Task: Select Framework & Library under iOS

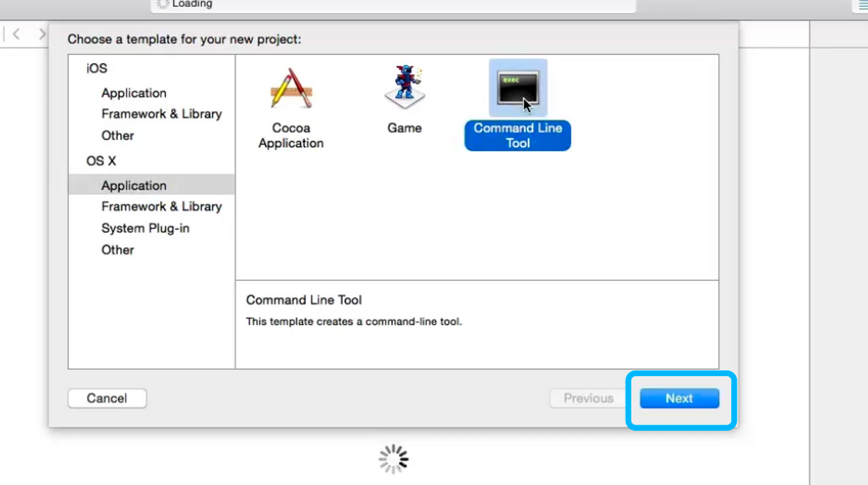Action: pyautogui.click(x=161, y=114)
